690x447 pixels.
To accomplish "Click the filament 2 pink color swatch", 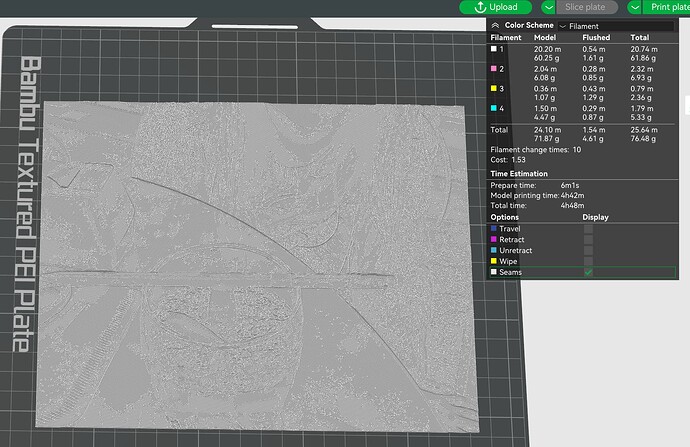I will click(x=494, y=69).
